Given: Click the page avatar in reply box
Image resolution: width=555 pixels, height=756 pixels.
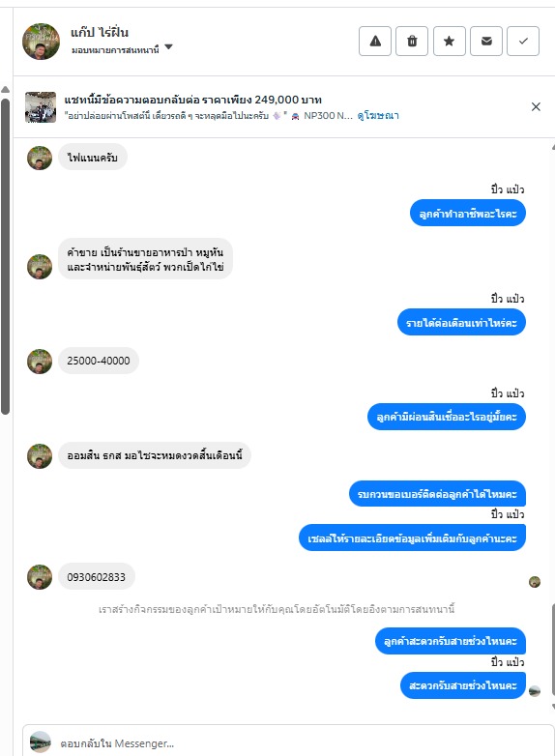Looking at the screenshot, I should pos(40,742).
